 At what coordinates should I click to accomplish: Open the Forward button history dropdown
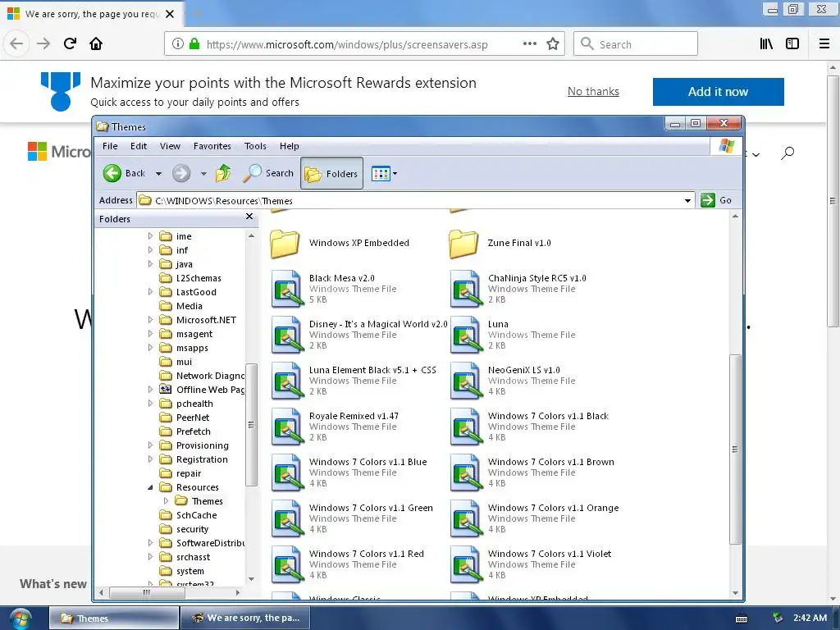coord(203,174)
